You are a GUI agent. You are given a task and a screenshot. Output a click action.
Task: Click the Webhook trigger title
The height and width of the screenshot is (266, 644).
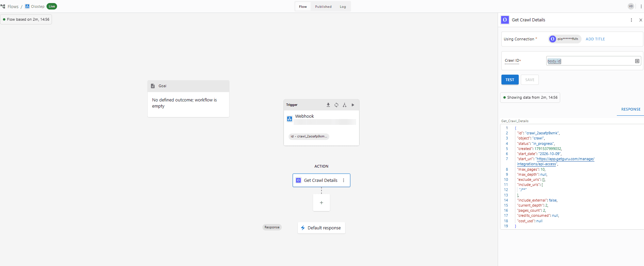pyautogui.click(x=305, y=116)
